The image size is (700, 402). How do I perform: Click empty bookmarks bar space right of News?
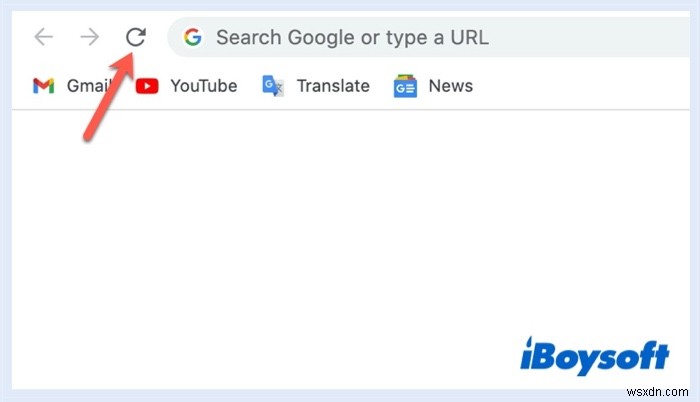click(580, 86)
